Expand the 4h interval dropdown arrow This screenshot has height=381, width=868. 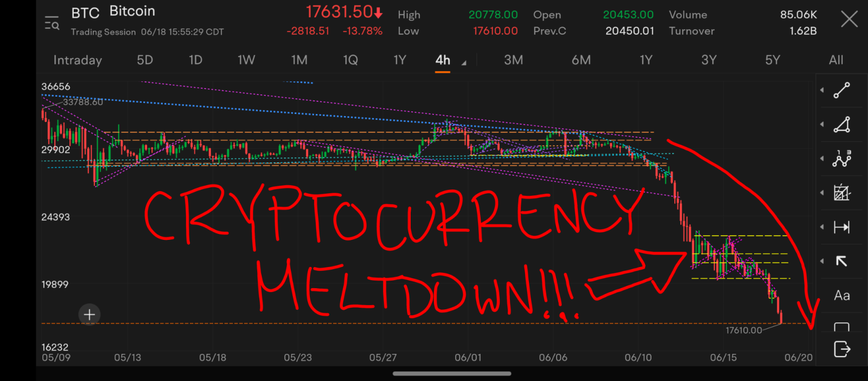[x=464, y=63]
